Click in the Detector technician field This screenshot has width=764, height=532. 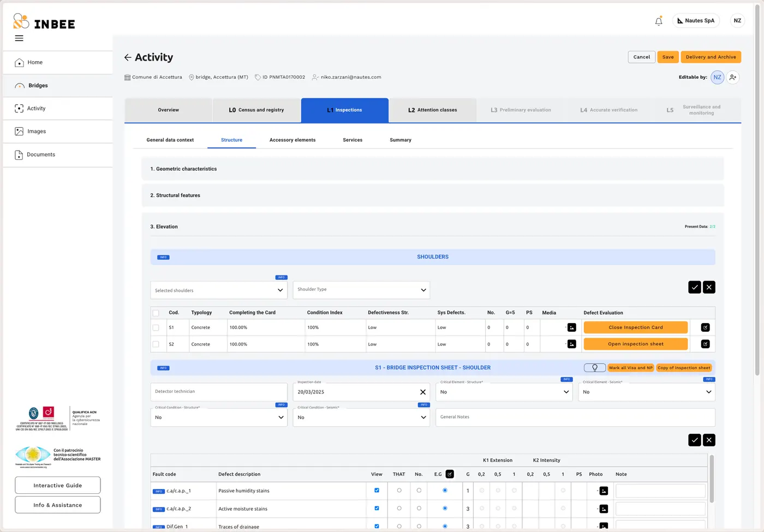(x=219, y=392)
